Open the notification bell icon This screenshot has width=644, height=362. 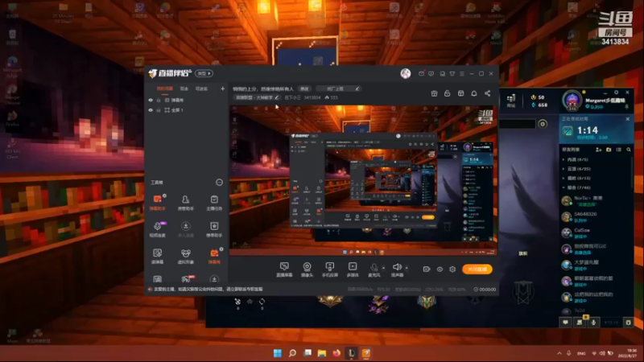coord(474,93)
